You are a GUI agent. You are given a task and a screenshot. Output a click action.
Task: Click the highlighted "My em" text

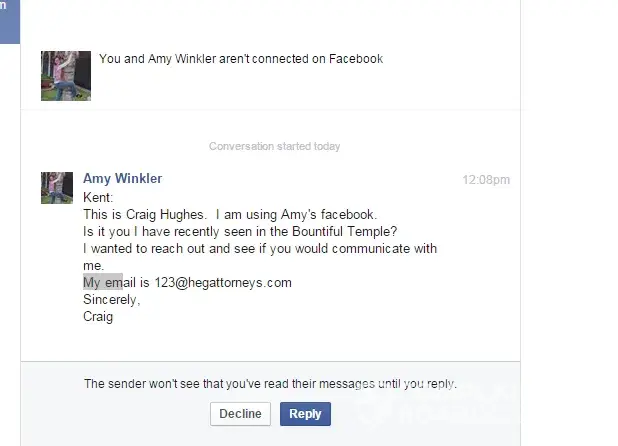[103, 282]
